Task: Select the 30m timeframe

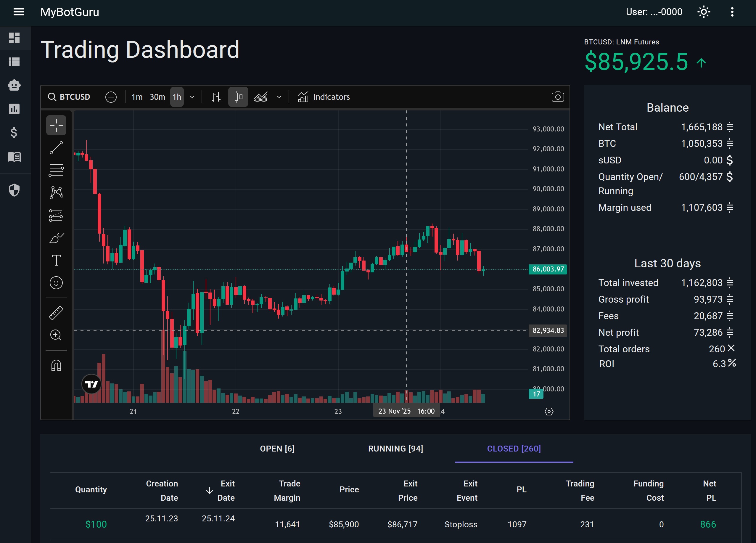Action: tap(157, 97)
